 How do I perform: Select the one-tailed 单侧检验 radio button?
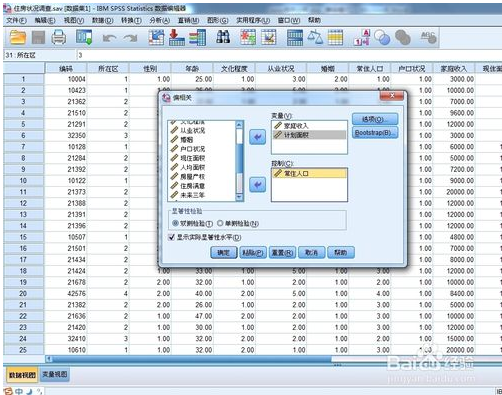pyautogui.click(x=220, y=223)
